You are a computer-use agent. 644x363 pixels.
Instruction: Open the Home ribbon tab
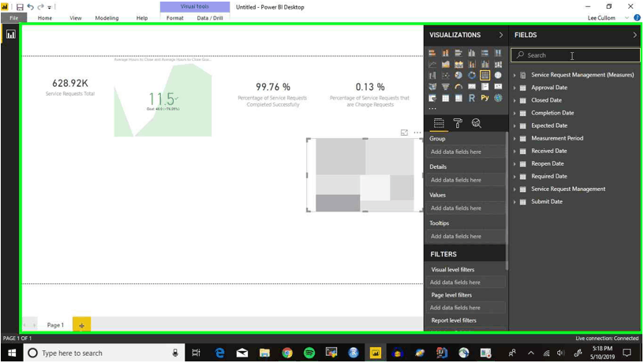[45, 18]
